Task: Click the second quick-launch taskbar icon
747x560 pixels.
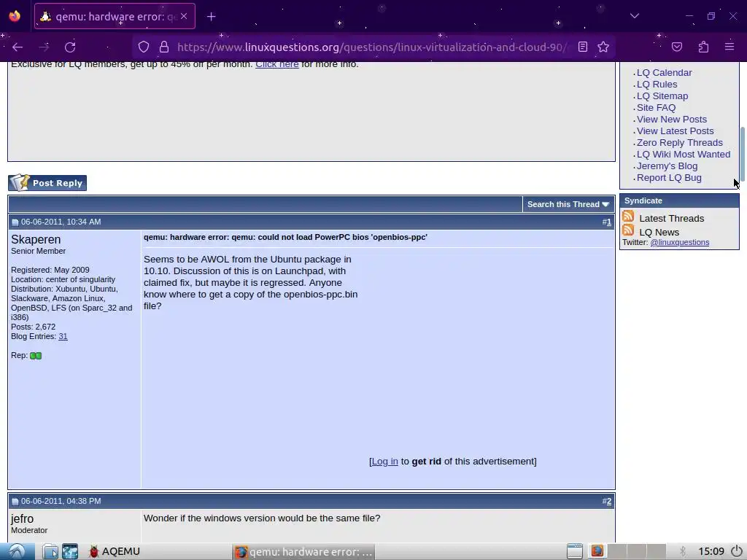Action: 70,551
